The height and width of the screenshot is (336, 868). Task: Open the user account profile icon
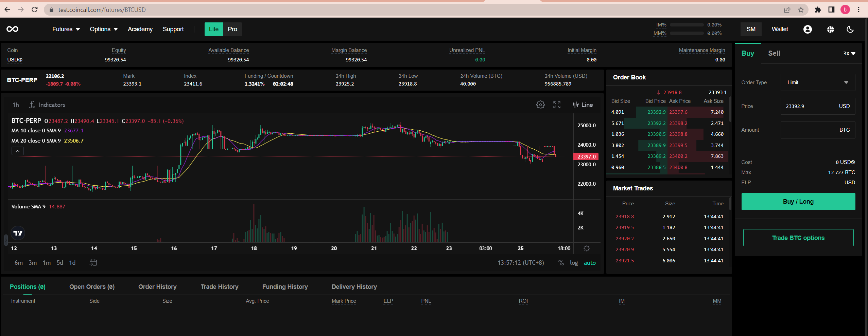pyautogui.click(x=808, y=30)
